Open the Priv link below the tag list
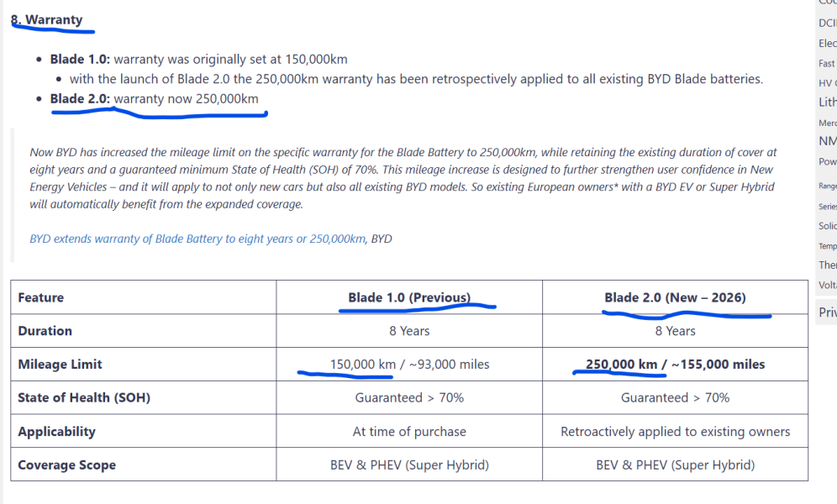The height and width of the screenshot is (504, 837). click(827, 312)
